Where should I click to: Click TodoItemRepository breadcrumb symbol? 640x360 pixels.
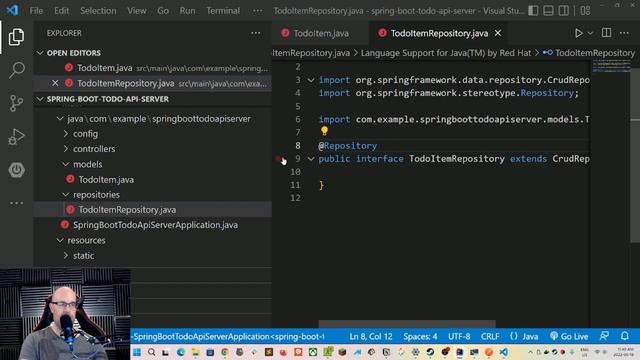tap(589, 53)
